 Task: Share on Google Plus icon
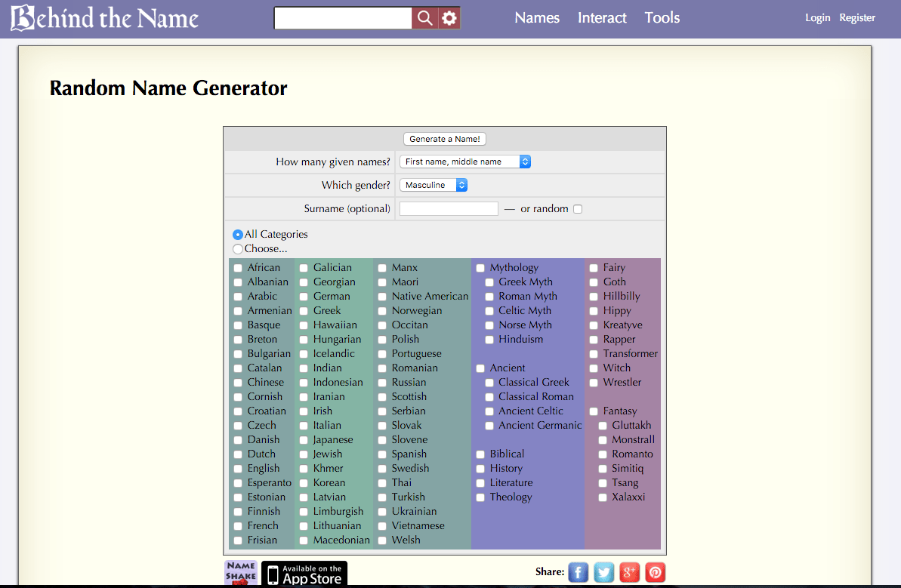click(x=629, y=572)
